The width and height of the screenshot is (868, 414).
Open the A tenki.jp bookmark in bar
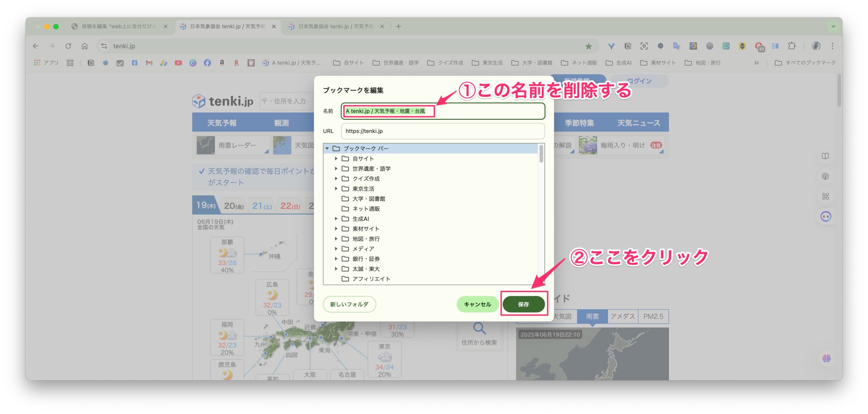(x=291, y=63)
